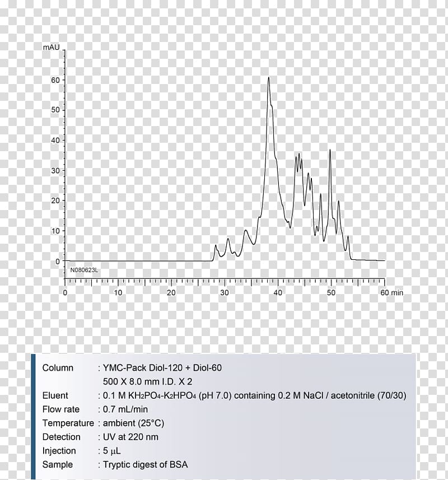Click the 60 min x-axis label
448x480 pixels.
click(391, 293)
